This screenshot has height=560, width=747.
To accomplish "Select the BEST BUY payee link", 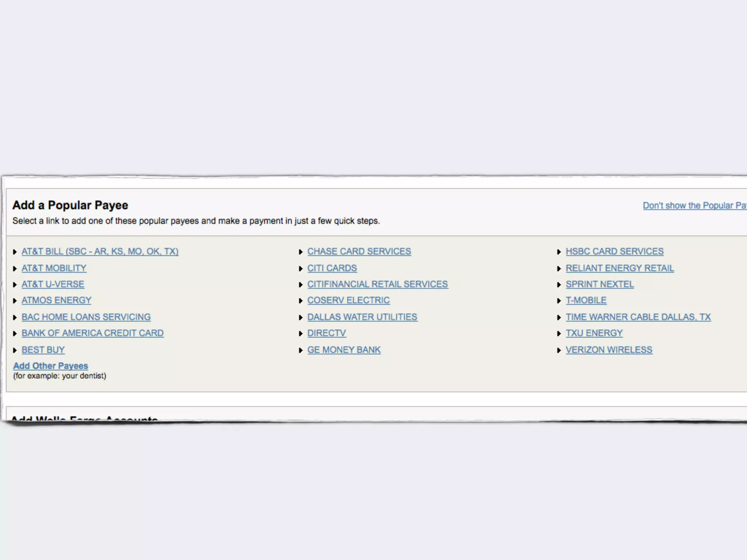I will 43,350.
